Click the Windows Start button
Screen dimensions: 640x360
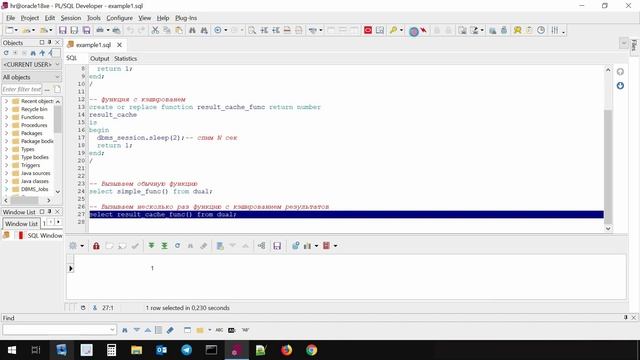point(12,350)
